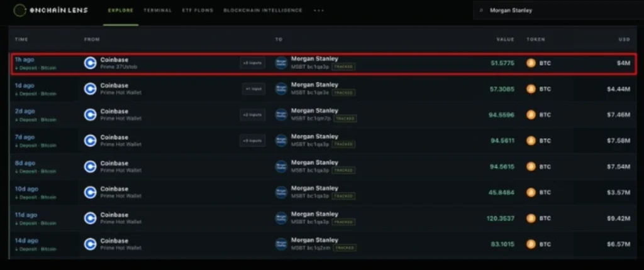Click Morgan Stanley icon in 1d ago row

coord(281,89)
